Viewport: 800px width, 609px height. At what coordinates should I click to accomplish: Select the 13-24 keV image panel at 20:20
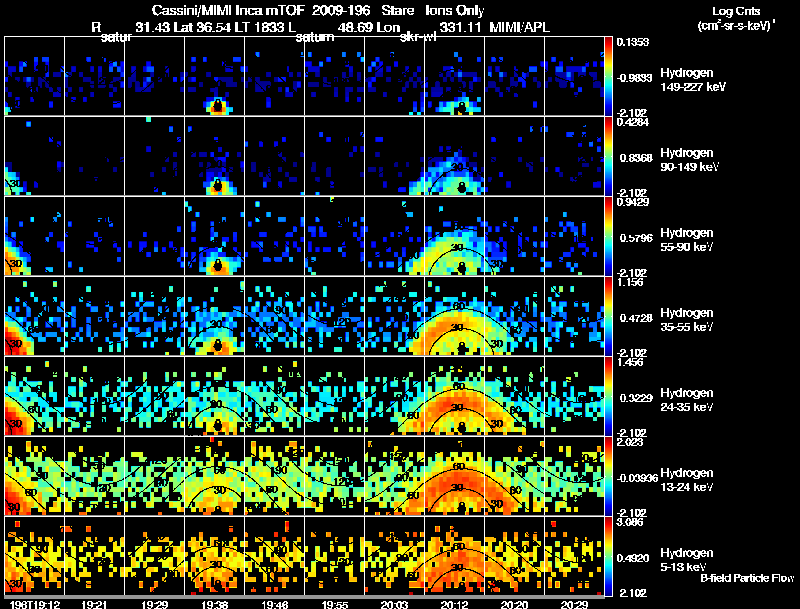(x=514, y=476)
